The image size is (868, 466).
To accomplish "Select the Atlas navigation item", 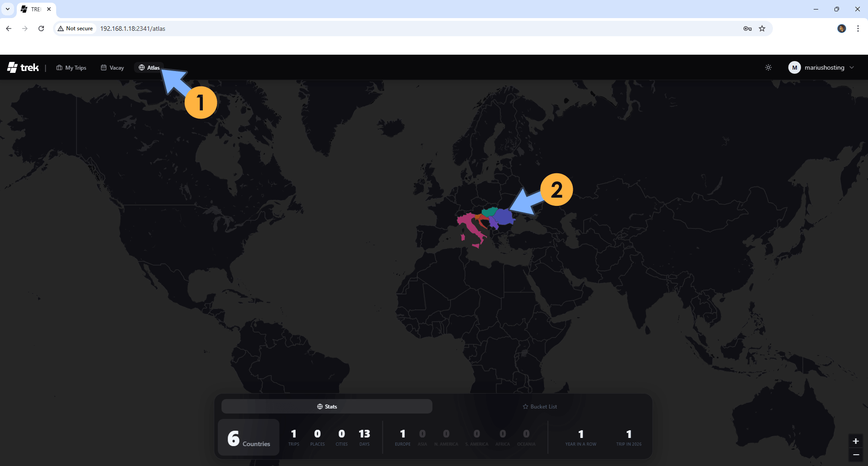I will click(149, 67).
